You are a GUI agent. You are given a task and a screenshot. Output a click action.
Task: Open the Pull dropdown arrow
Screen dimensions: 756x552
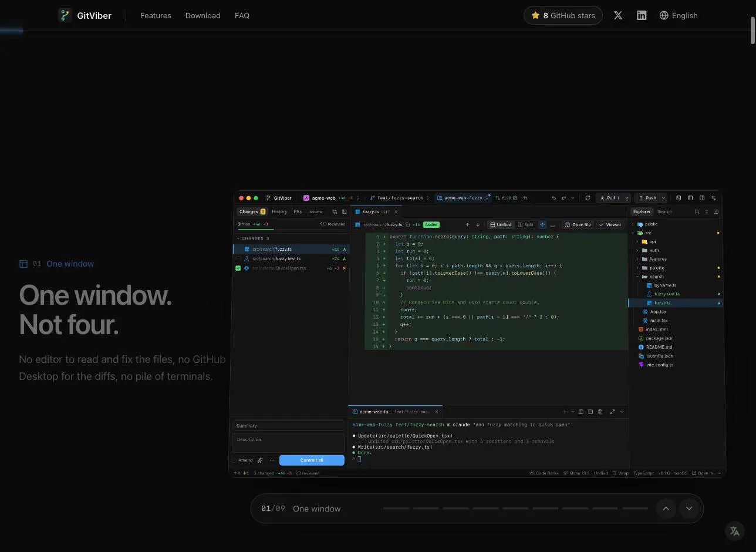627,198
